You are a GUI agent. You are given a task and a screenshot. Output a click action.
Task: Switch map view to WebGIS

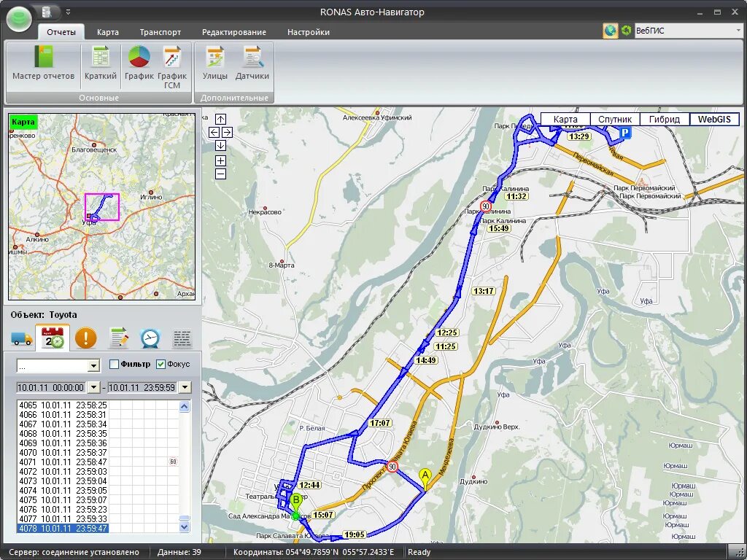[714, 119]
